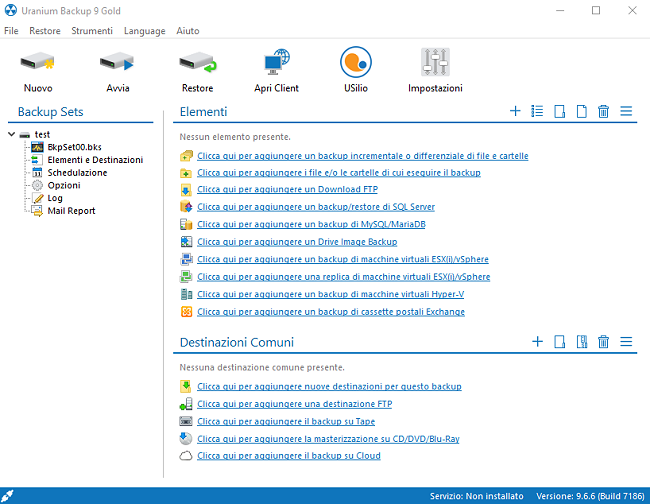Click the Cloud backup row icon
This screenshot has height=504, width=650.
pyautogui.click(x=186, y=456)
